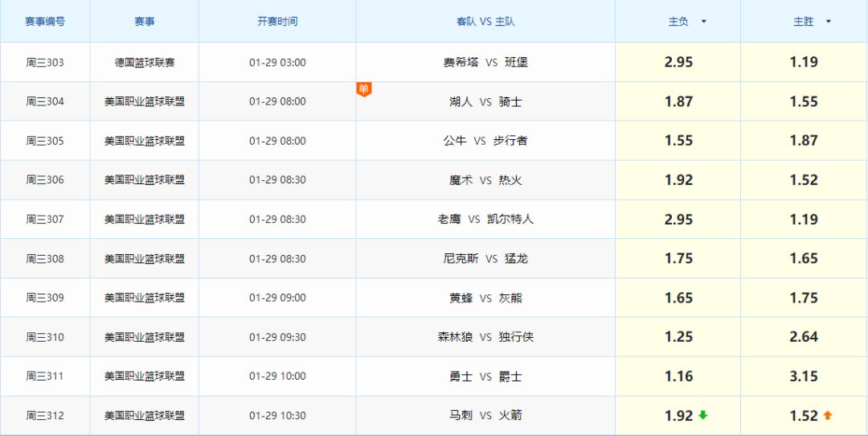Viewport: 868px width, 436px height.
Task: Click match number 周三308
Action: pos(45,259)
